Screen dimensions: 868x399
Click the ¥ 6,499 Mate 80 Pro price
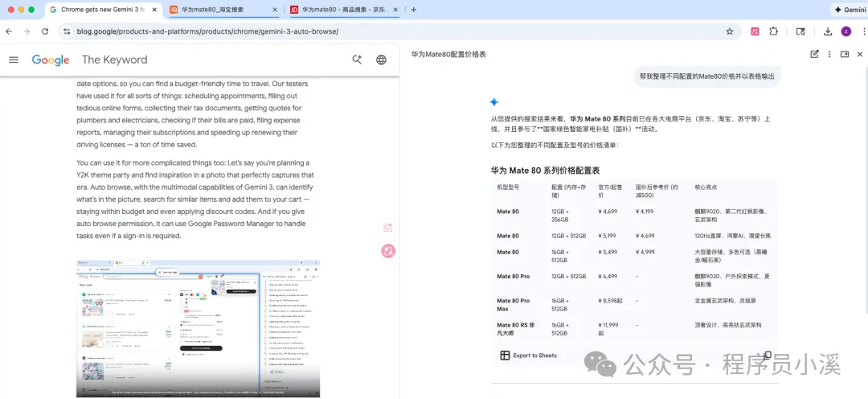(x=608, y=277)
